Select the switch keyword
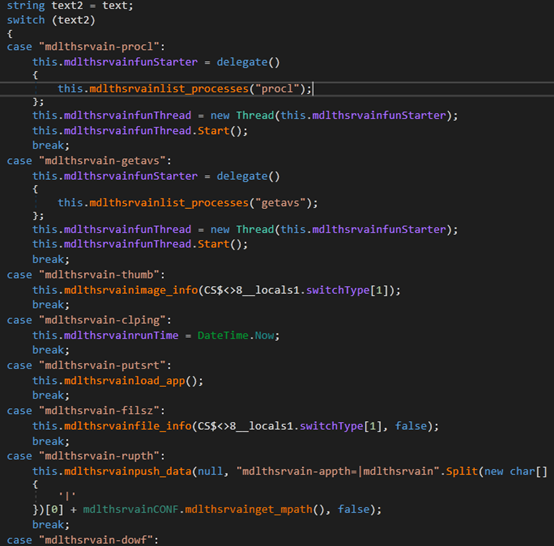 [x=26, y=20]
